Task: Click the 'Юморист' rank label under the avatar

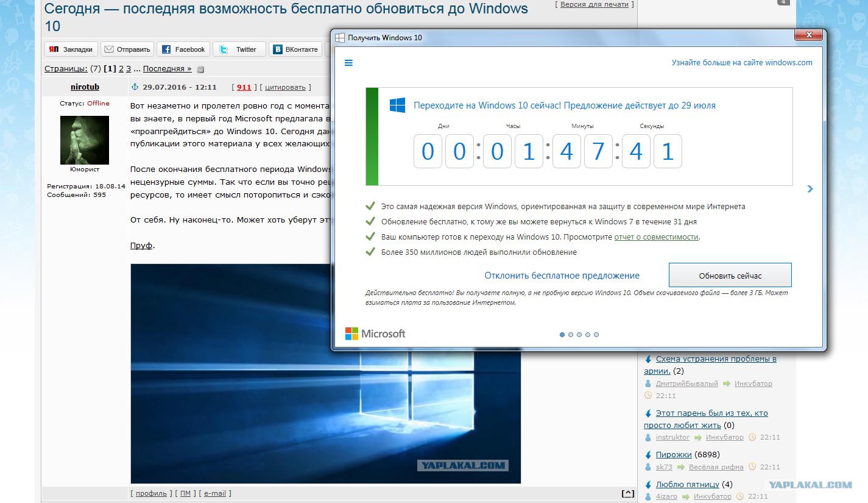Action: [85, 169]
